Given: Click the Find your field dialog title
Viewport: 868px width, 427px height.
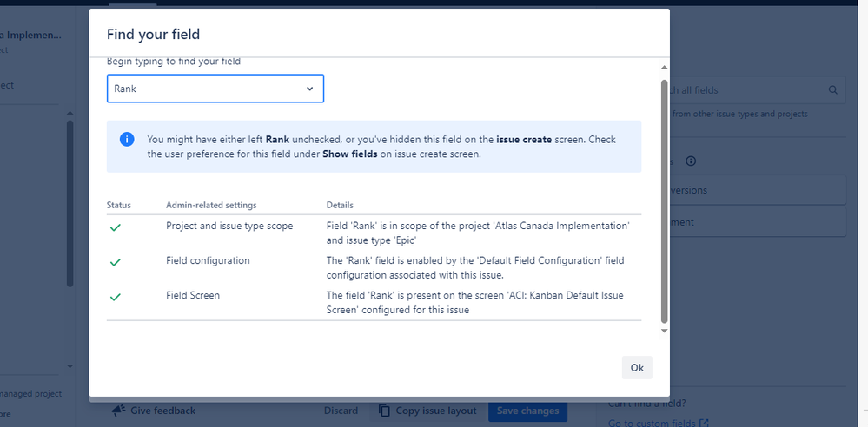Looking at the screenshot, I should 153,35.
